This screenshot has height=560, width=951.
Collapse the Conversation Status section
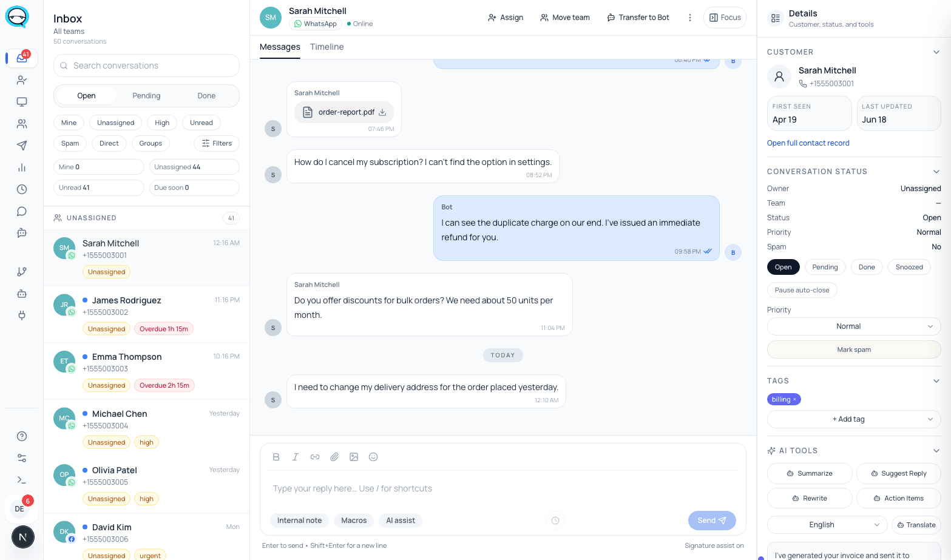point(936,172)
